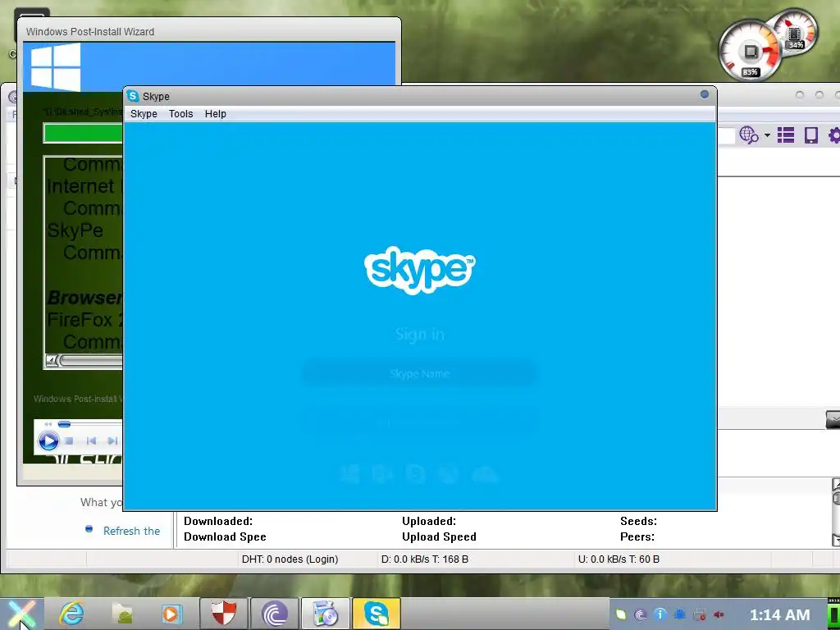The width and height of the screenshot is (840, 630).
Task: Open BitTorrent settings gear icon
Action: [834, 135]
